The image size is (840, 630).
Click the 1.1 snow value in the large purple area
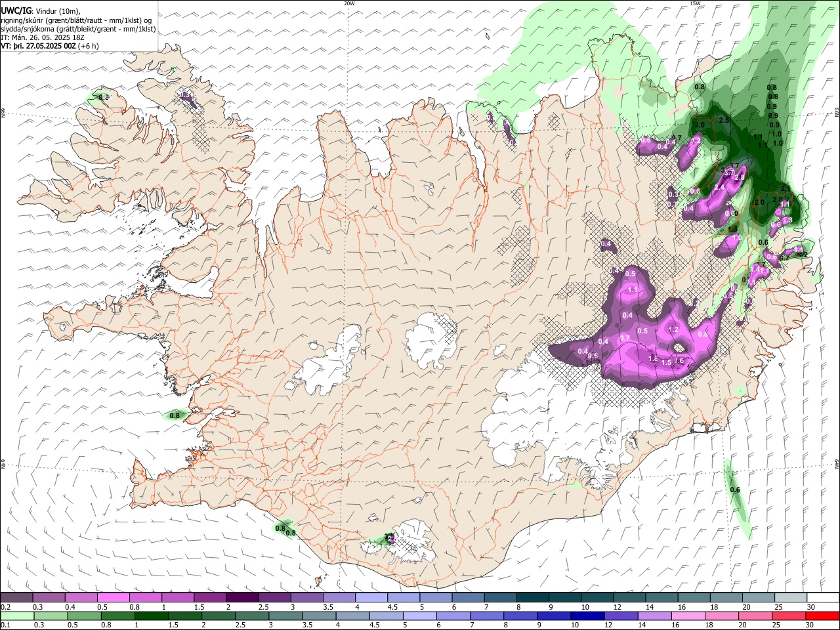[633, 289]
